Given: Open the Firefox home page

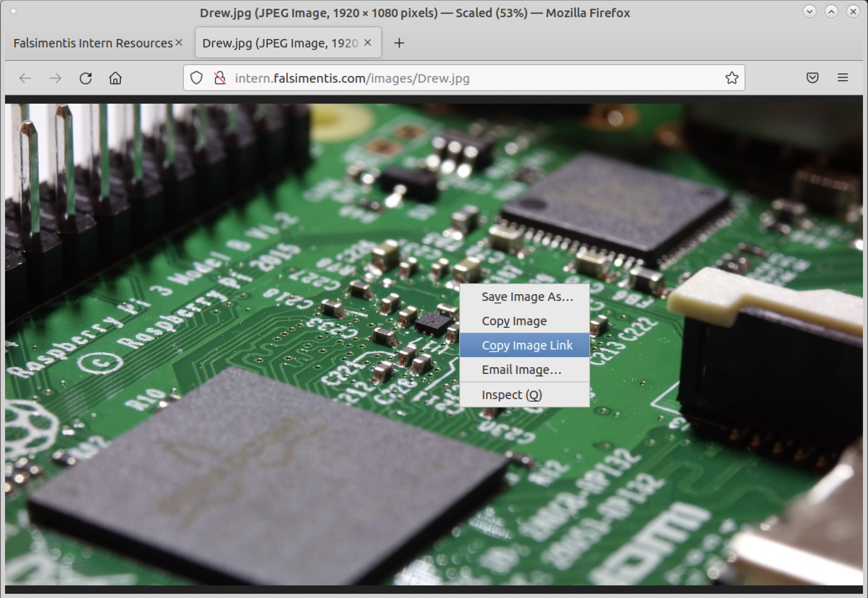Looking at the screenshot, I should click(x=115, y=78).
